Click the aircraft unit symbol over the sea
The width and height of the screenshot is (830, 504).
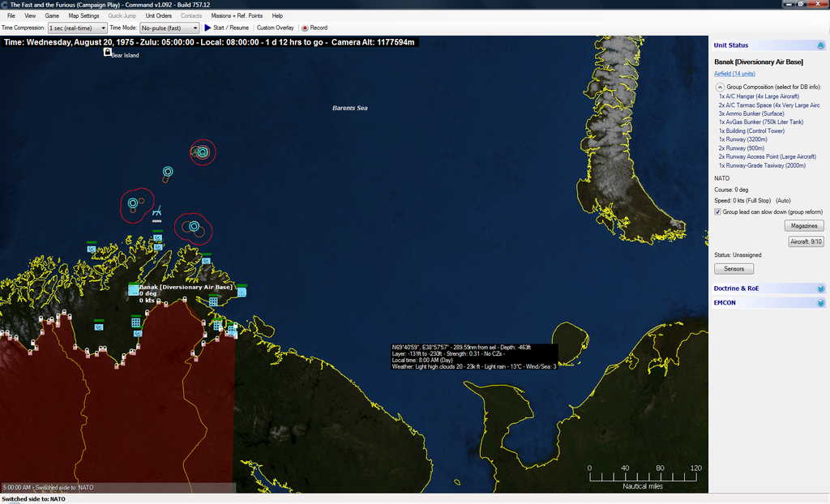(156, 211)
